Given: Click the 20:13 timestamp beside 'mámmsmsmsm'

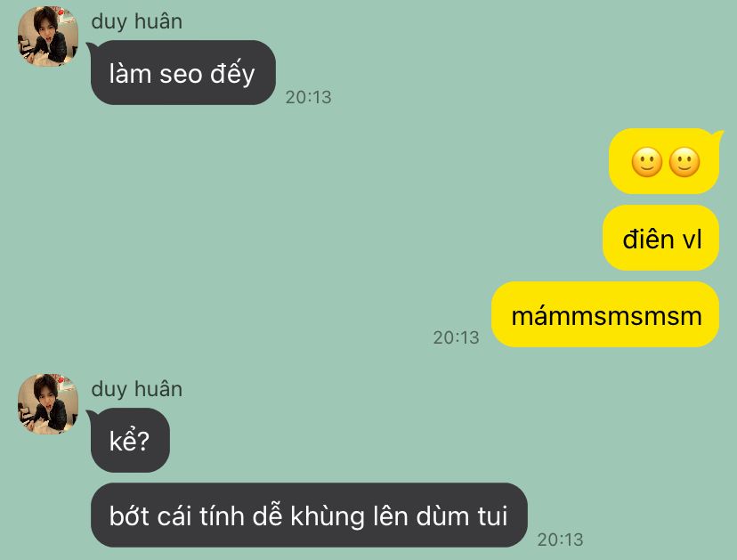Looking at the screenshot, I should pyautogui.click(x=456, y=337).
